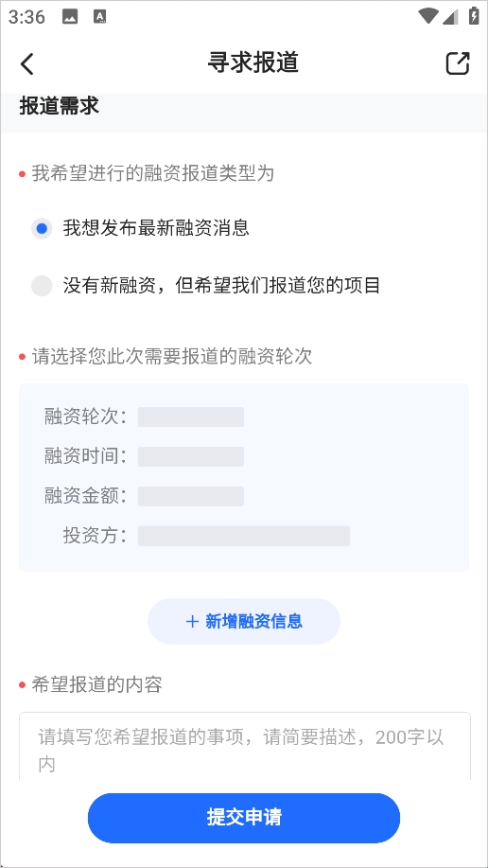This screenshot has height=868, width=488.
Task: Choose the 融资金额 placeholder value
Action: pyautogui.click(x=191, y=497)
